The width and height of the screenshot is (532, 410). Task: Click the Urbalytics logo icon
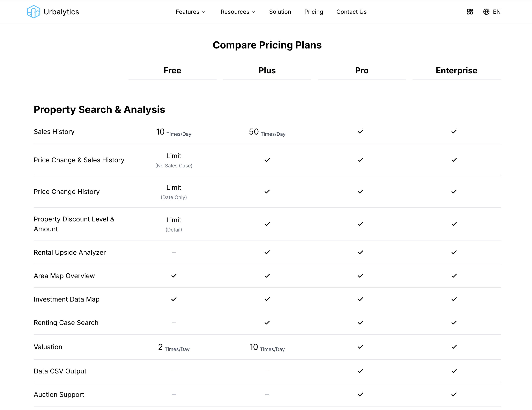click(33, 12)
